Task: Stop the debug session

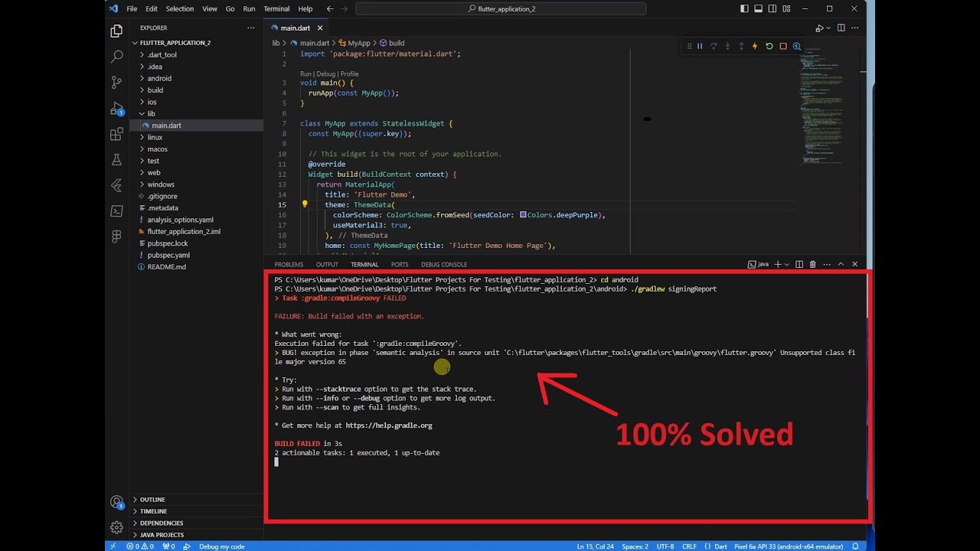Action: click(x=782, y=46)
